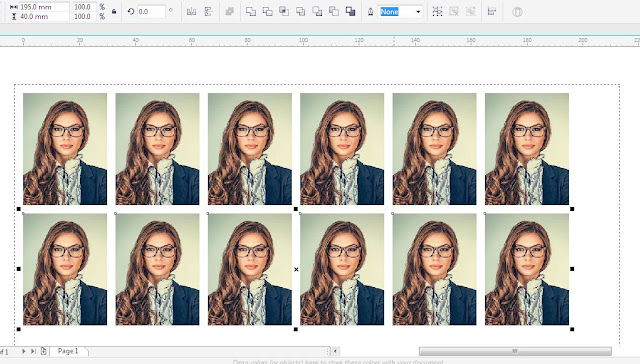Click the Simplify shaping icon
The height and width of the screenshot is (364, 640).
[x=300, y=12]
